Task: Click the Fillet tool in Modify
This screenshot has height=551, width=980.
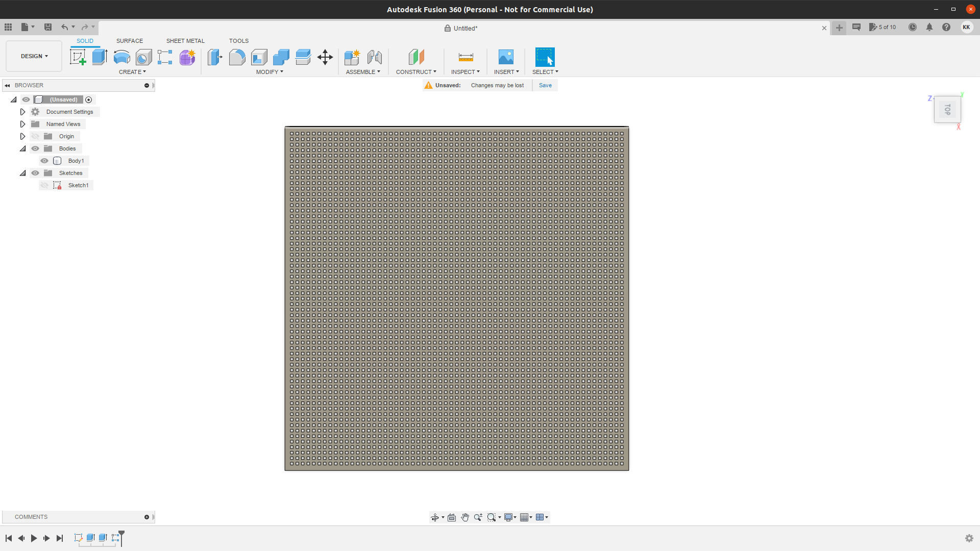Action: coord(237,57)
